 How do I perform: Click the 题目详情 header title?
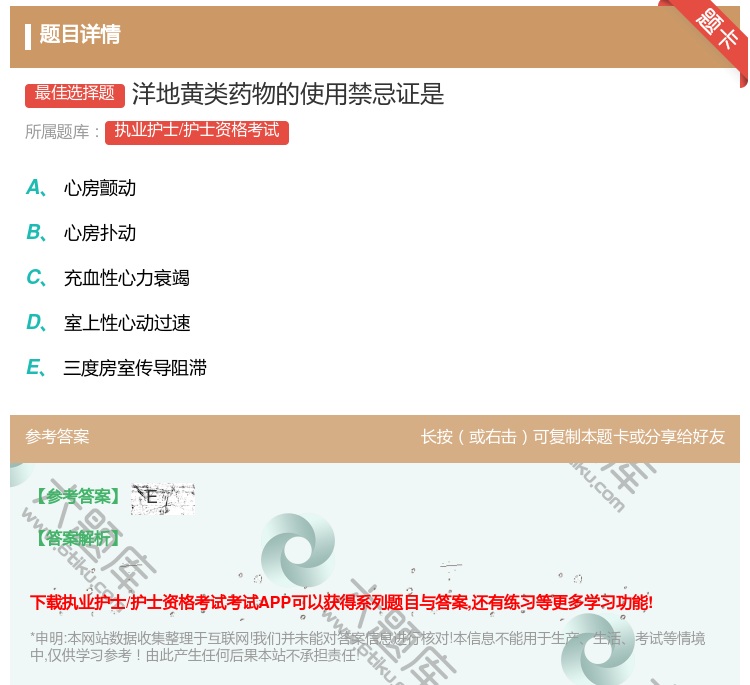(80, 34)
